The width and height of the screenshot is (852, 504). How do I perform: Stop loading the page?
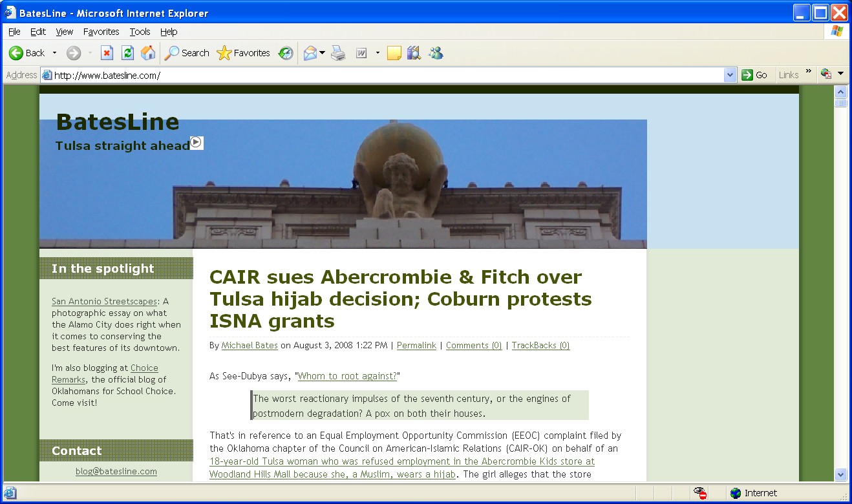click(107, 53)
